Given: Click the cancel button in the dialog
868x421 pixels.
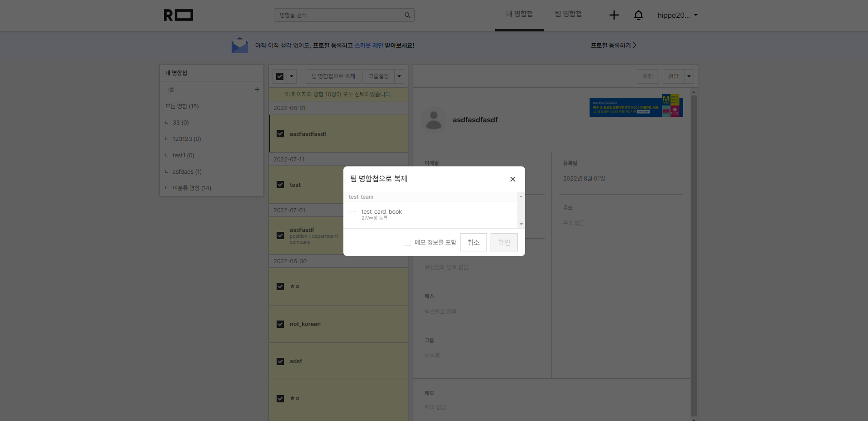Looking at the screenshot, I should click(473, 242).
